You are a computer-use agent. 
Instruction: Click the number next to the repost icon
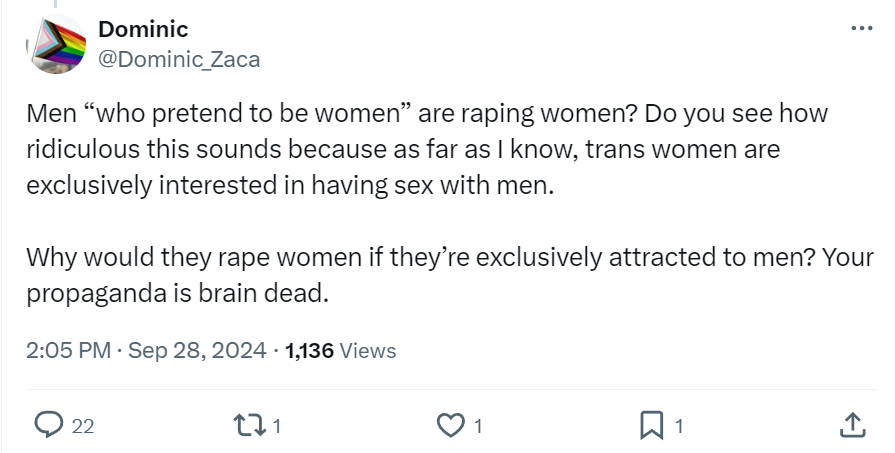point(277,426)
